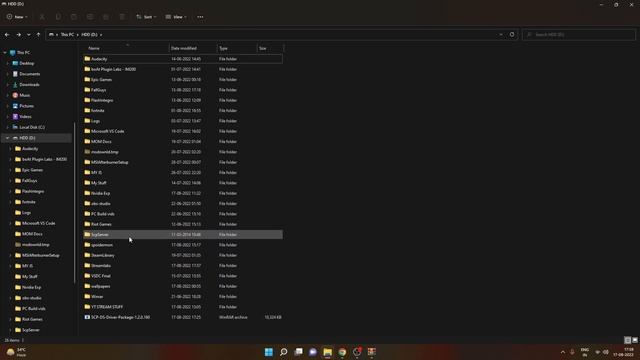Select the Logs folder in file list
The image size is (640, 360).
[x=183, y=121]
